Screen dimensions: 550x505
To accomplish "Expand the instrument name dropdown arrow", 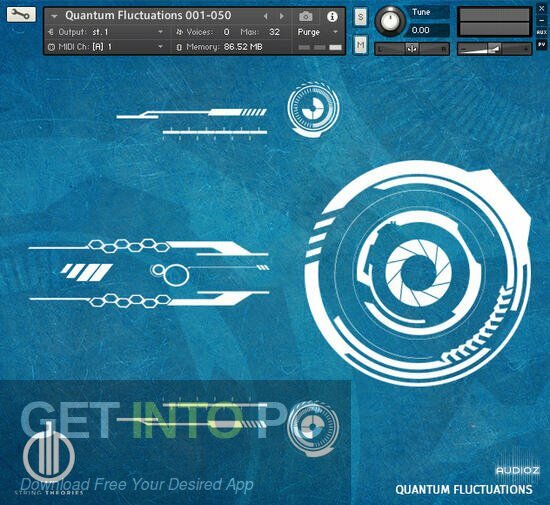I will (54, 16).
